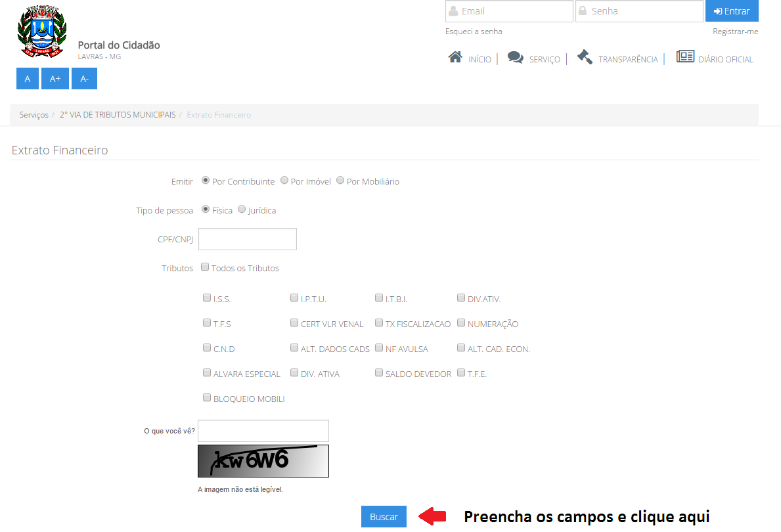Open the Registrar-me registration link

734,31
